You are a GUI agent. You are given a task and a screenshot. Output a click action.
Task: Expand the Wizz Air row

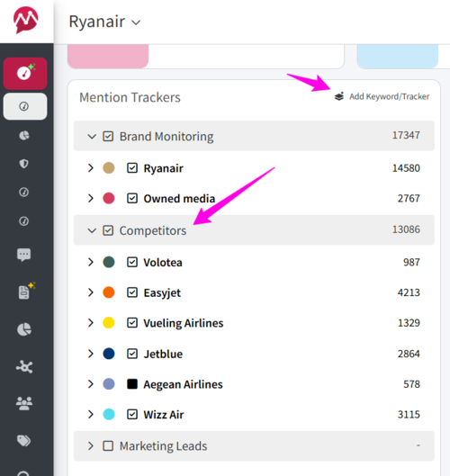pyautogui.click(x=91, y=415)
